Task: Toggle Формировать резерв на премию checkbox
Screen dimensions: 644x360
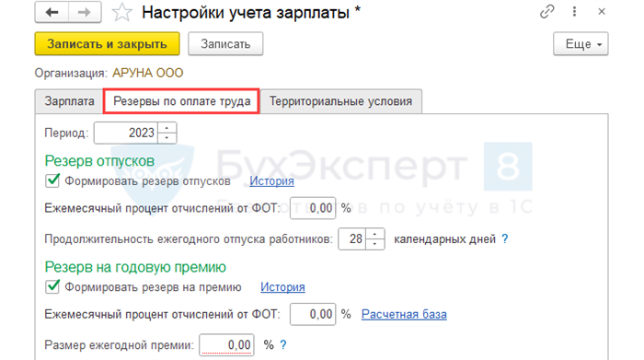Action: click(52, 286)
